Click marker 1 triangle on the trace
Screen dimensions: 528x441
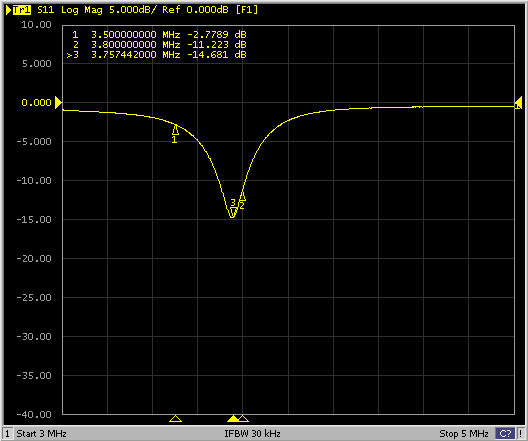point(175,130)
